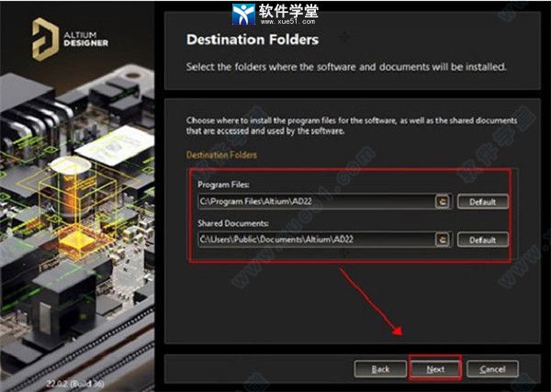Browse for the Shared Documents folder
The height and width of the screenshot is (392, 551).
click(443, 240)
